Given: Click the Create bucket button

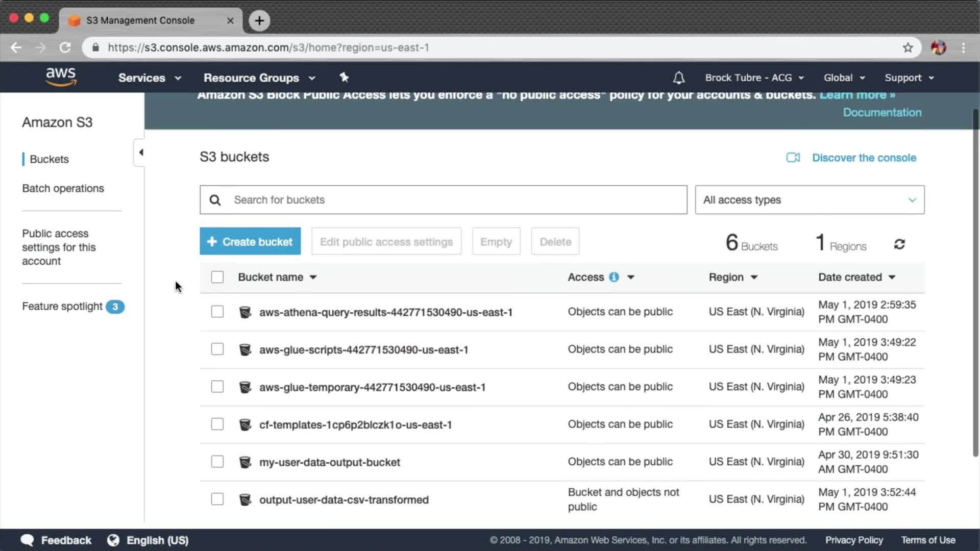Looking at the screenshot, I should pos(250,241).
